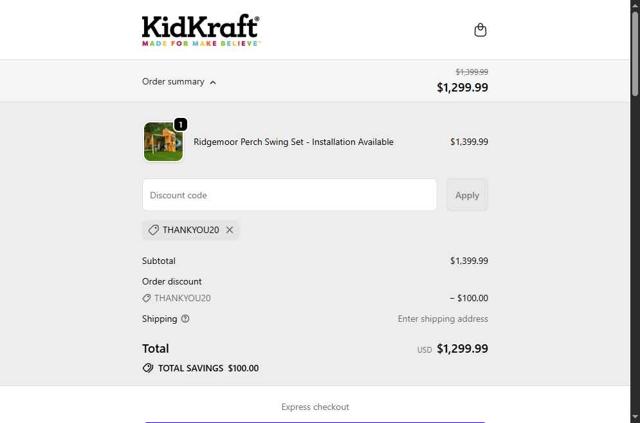The height and width of the screenshot is (423, 640).
Task: Click the purple button below Express checkout
Action: pyautogui.click(x=315, y=421)
